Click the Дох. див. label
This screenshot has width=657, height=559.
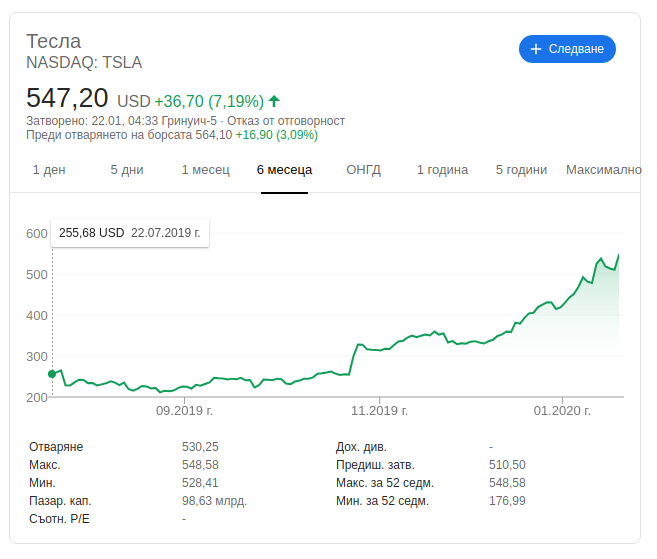pyautogui.click(x=361, y=447)
